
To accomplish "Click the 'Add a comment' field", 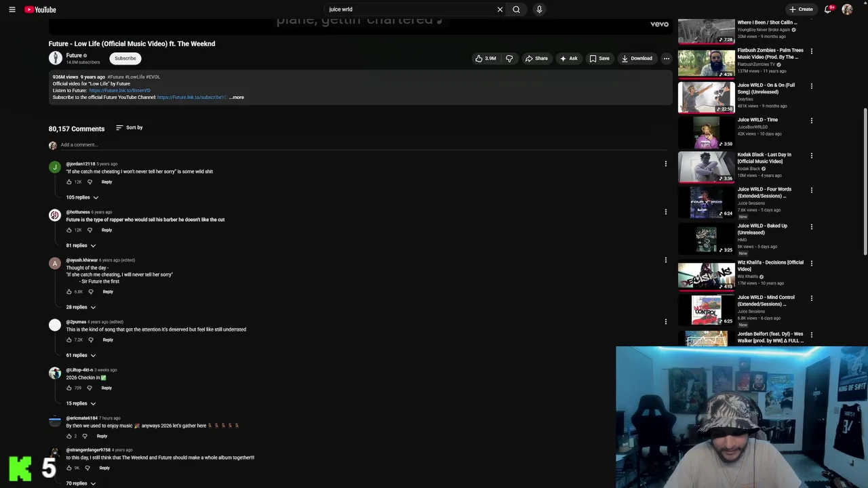I will tap(363, 145).
